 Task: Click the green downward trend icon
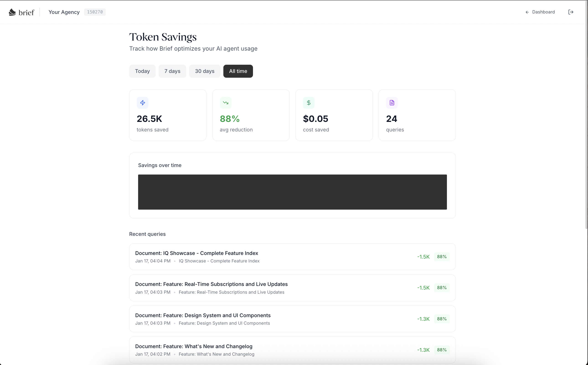click(226, 103)
